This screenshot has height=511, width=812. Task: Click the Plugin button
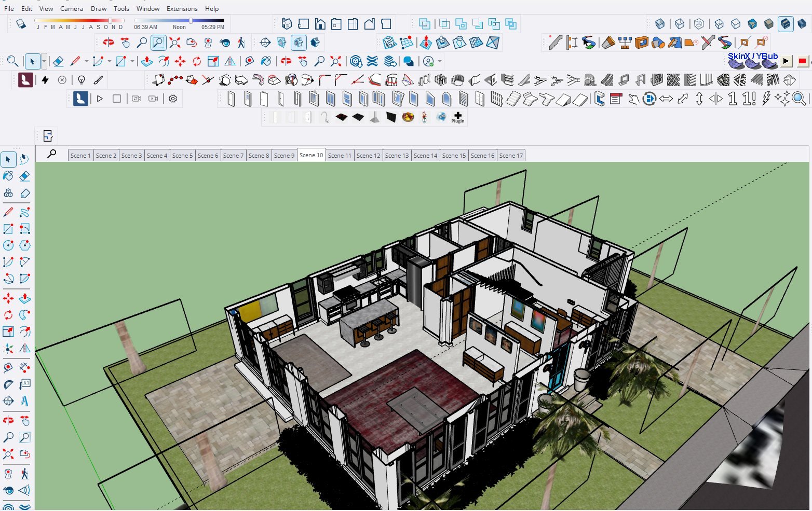[x=457, y=118]
